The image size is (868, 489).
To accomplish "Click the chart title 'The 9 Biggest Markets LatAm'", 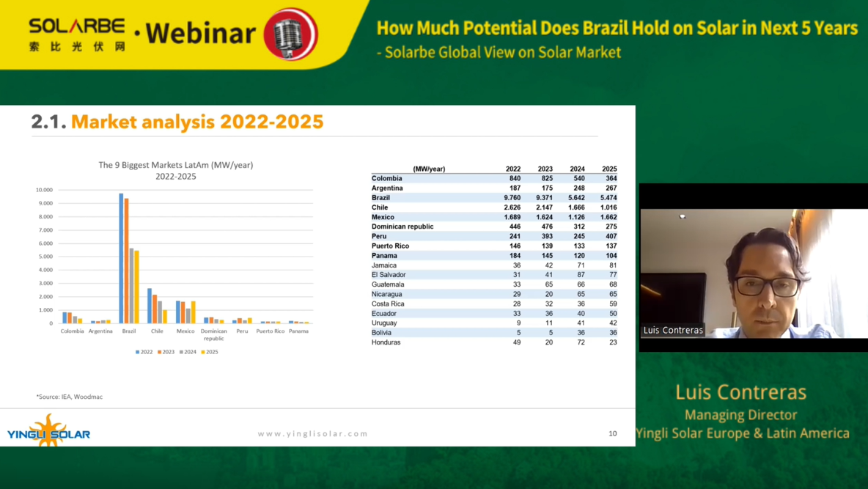I will (175, 165).
